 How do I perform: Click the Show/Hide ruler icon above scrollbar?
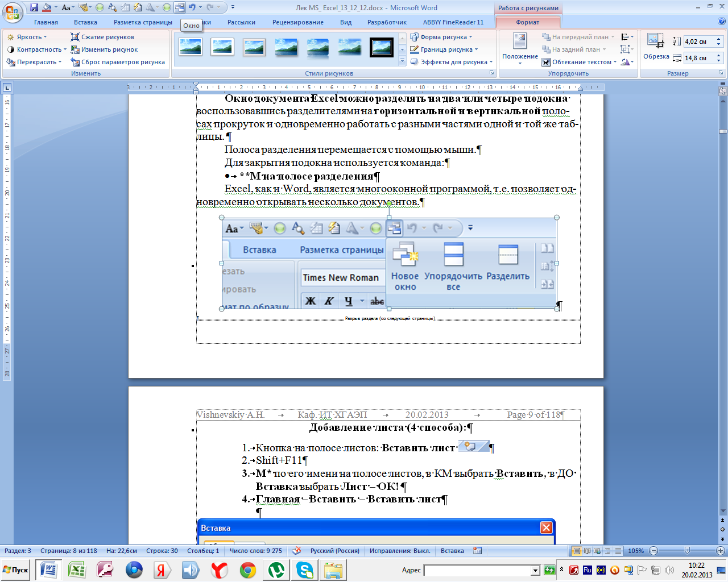click(x=723, y=91)
